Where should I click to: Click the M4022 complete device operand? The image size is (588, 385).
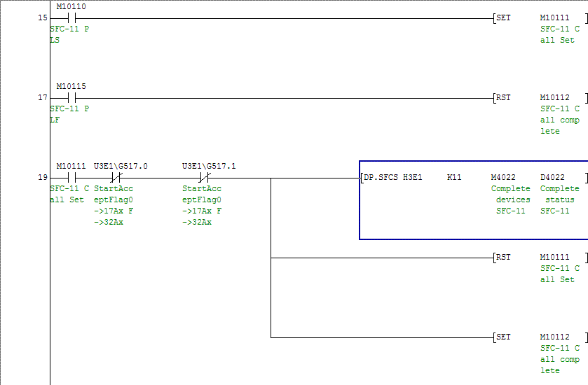tap(503, 178)
